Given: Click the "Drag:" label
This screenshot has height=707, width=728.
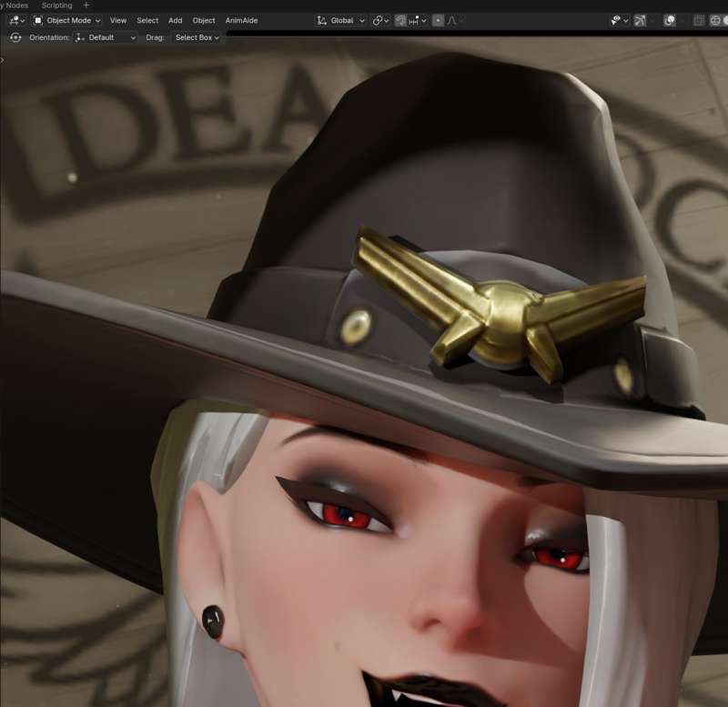Looking at the screenshot, I should pos(155,37).
